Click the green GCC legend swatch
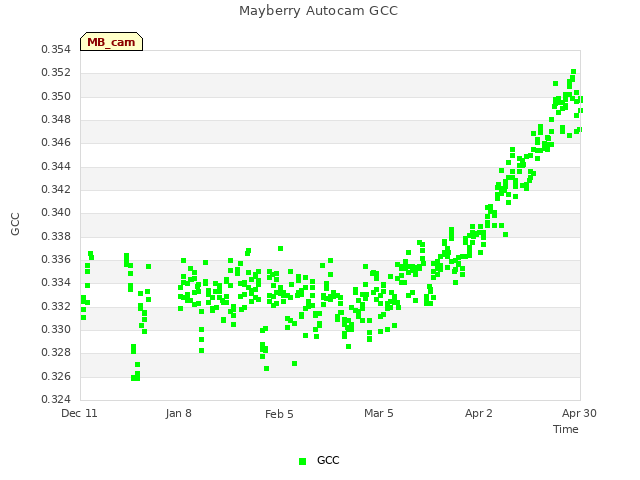 pyautogui.click(x=302, y=461)
